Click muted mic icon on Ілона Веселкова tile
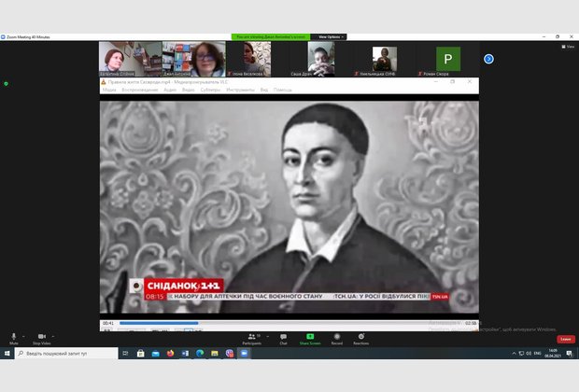The width and height of the screenshot is (579, 392). pos(230,74)
